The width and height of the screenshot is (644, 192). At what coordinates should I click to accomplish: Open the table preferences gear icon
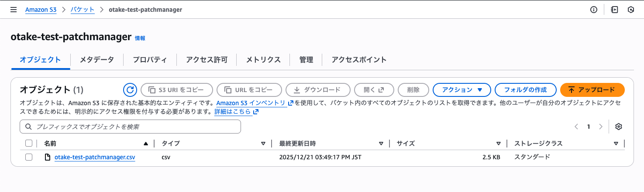[x=618, y=127]
